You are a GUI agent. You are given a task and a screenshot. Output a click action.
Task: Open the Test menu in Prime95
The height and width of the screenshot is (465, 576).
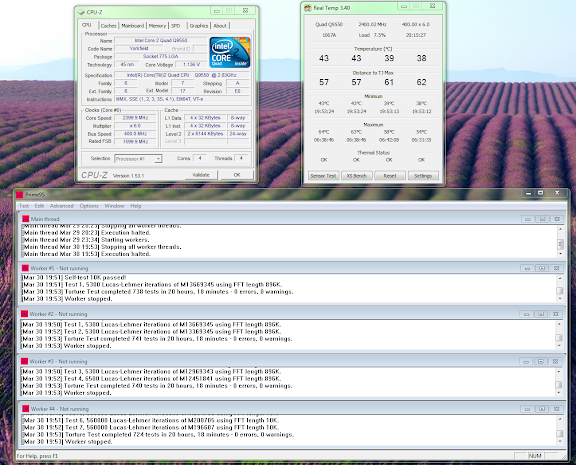[x=24, y=206]
